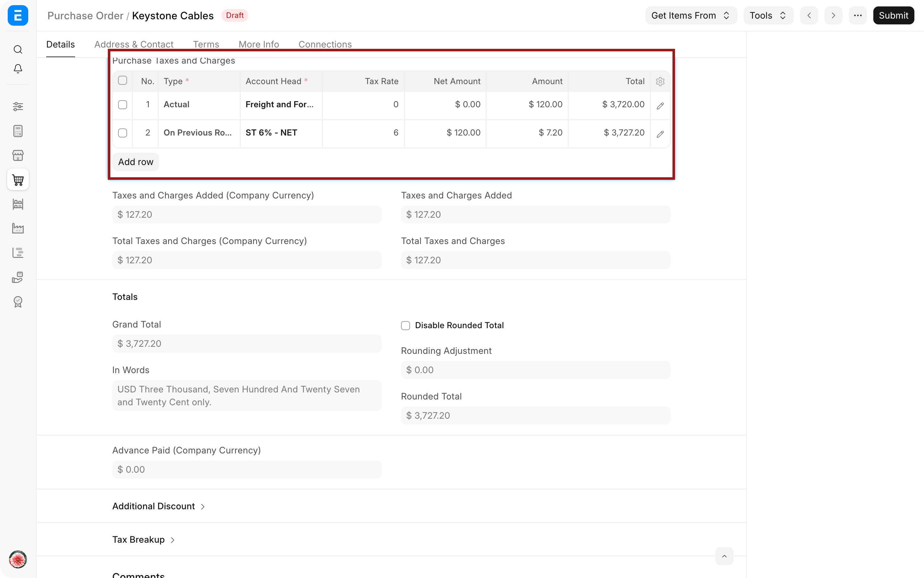Click the Submit button

[894, 15]
